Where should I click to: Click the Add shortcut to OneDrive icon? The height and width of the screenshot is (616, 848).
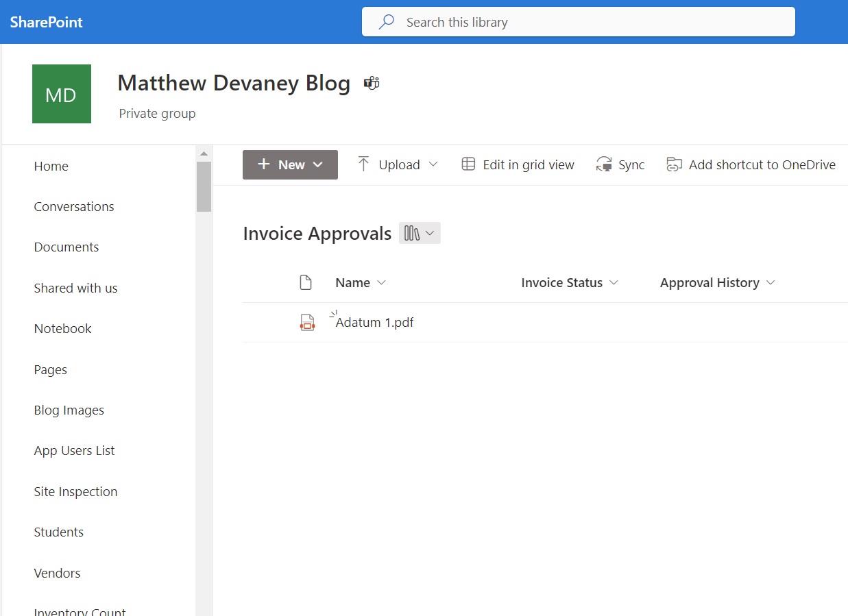coord(673,164)
